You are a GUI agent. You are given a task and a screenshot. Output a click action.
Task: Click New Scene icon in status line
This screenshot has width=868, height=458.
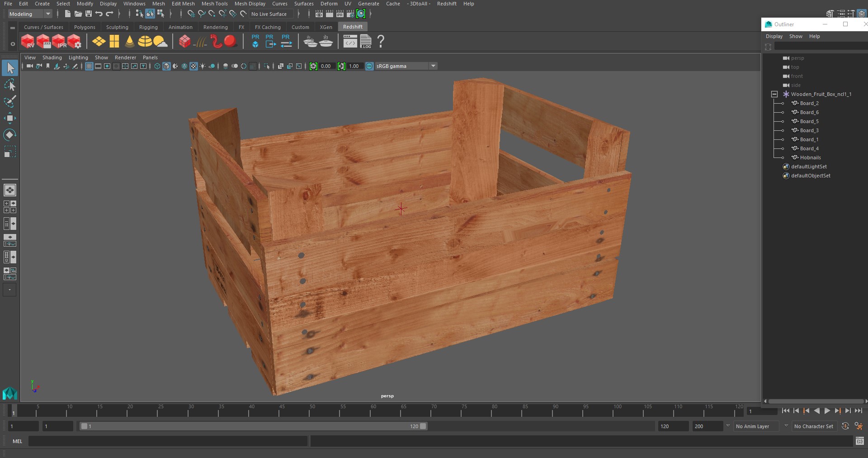point(67,14)
